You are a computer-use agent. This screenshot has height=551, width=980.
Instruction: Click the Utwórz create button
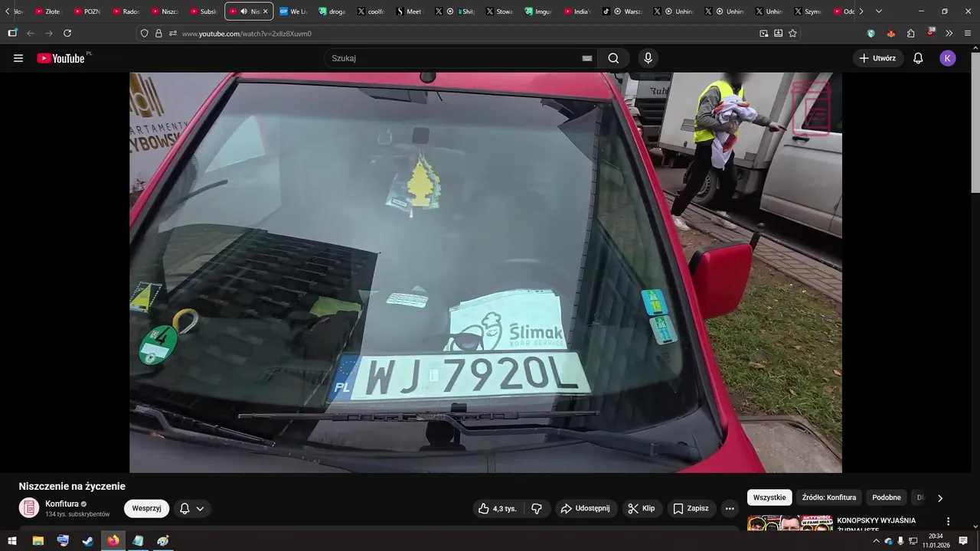point(878,58)
